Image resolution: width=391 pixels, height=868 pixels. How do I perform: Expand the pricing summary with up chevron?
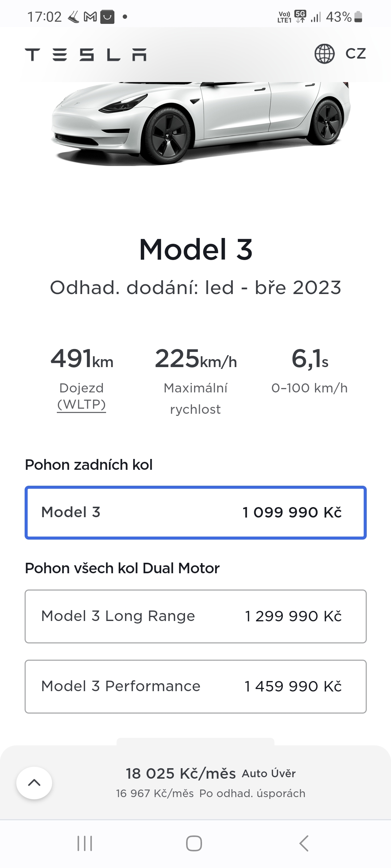click(34, 783)
